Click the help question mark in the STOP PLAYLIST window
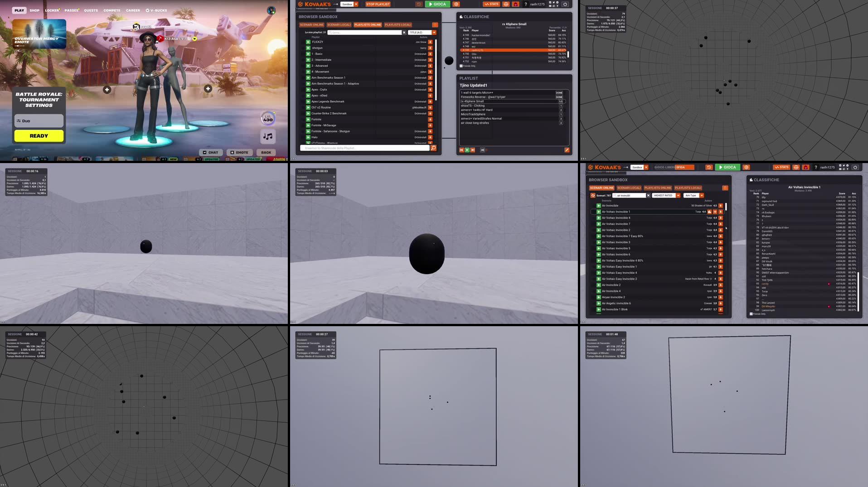This screenshot has height=487, width=868. 526,4
